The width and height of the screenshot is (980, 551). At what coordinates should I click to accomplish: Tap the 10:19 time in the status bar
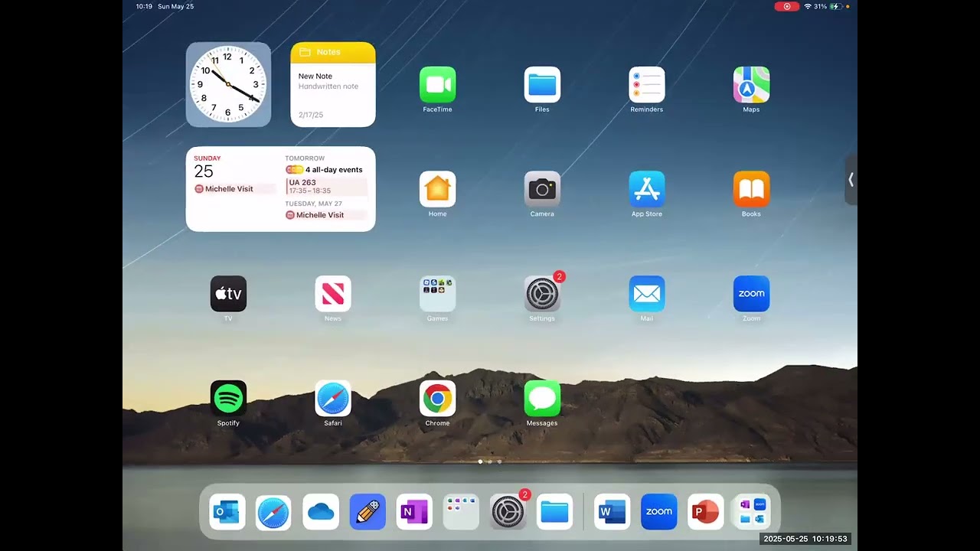coord(144,6)
